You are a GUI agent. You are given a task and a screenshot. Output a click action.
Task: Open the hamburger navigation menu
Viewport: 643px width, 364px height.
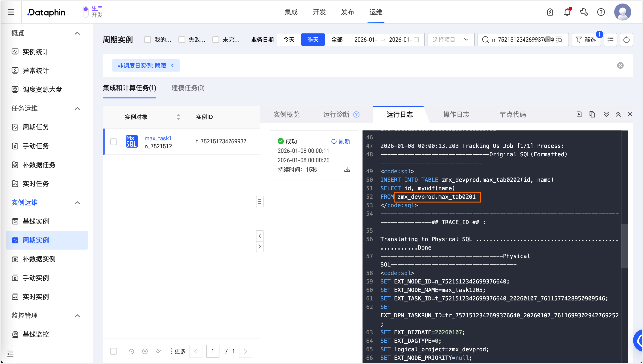click(11, 12)
